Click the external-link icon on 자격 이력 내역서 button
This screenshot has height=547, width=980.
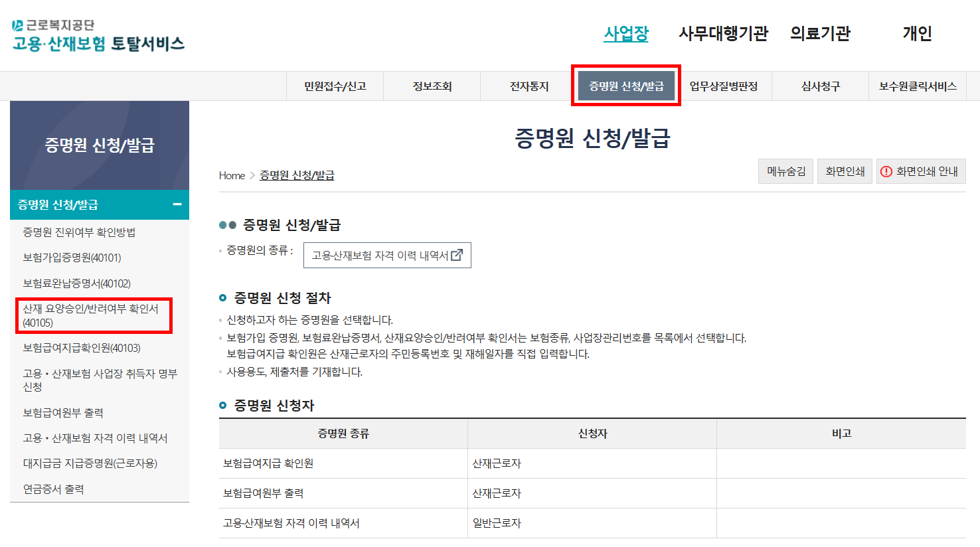tap(457, 255)
